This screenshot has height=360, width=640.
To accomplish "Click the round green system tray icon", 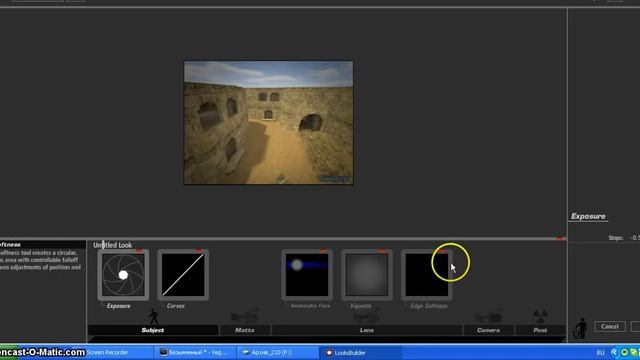I will (x=624, y=352).
